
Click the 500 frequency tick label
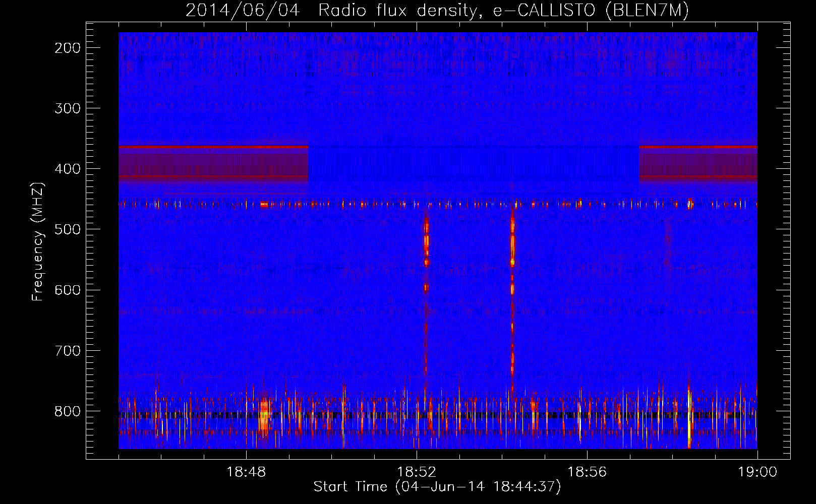pyautogui.click(x=68, y=229)
